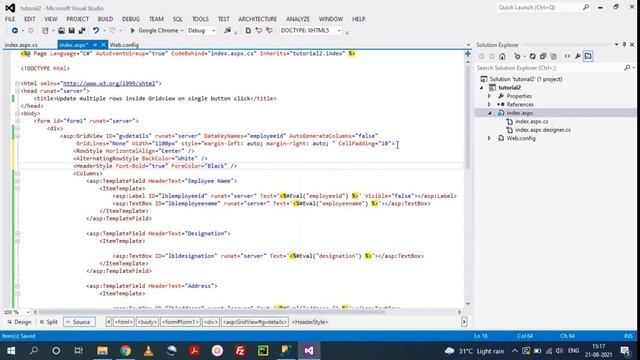Screen dimensions: 640x360
Task: Select the <body> tag navigator breadcrumb
Action: [147, 322]
